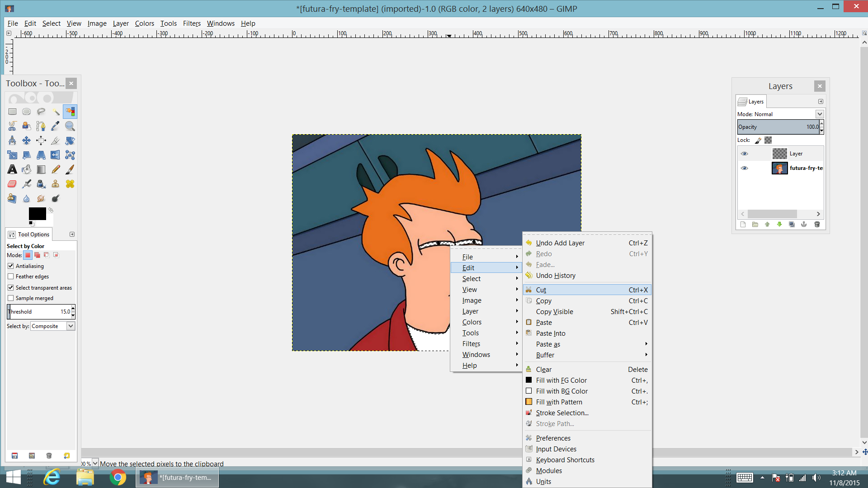Choose Undo Add Layer
This screenshot has height=488, width=868.
click(587, 243)
